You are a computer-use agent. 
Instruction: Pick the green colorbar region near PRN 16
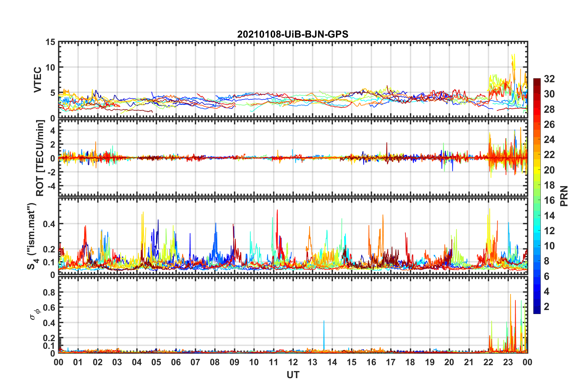pos(537,200)
